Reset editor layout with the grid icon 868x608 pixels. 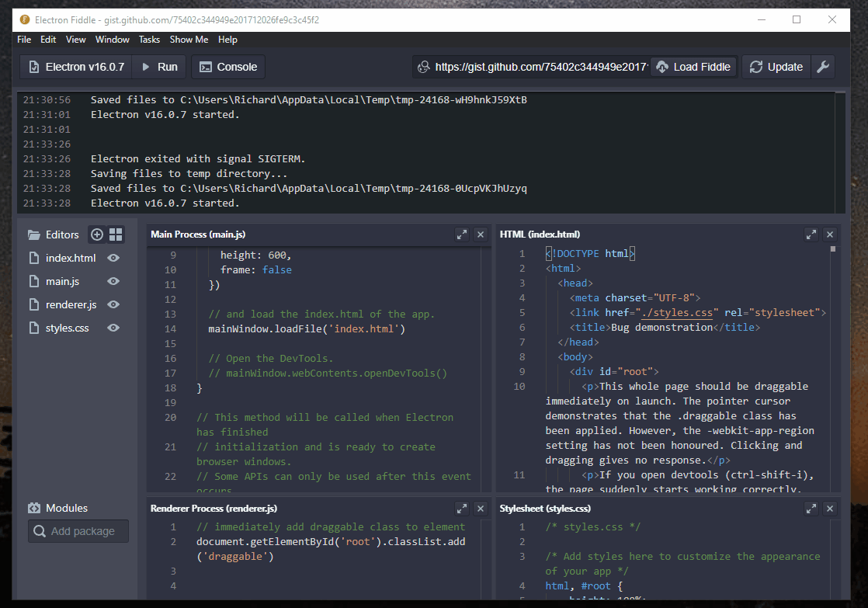(116, 235)
